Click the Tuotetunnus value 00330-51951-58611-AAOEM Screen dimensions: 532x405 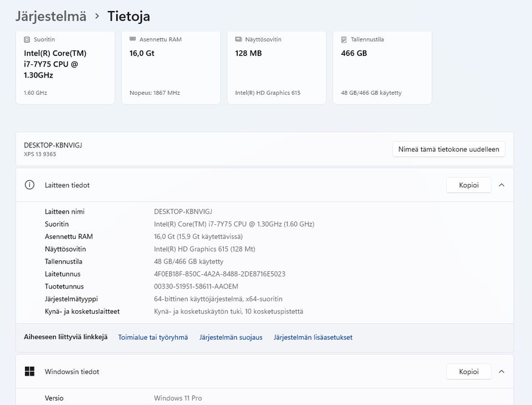point(196,286)
